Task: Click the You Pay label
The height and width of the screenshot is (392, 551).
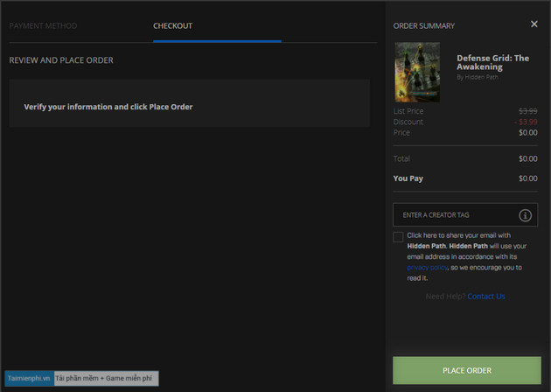Action: 408,178
